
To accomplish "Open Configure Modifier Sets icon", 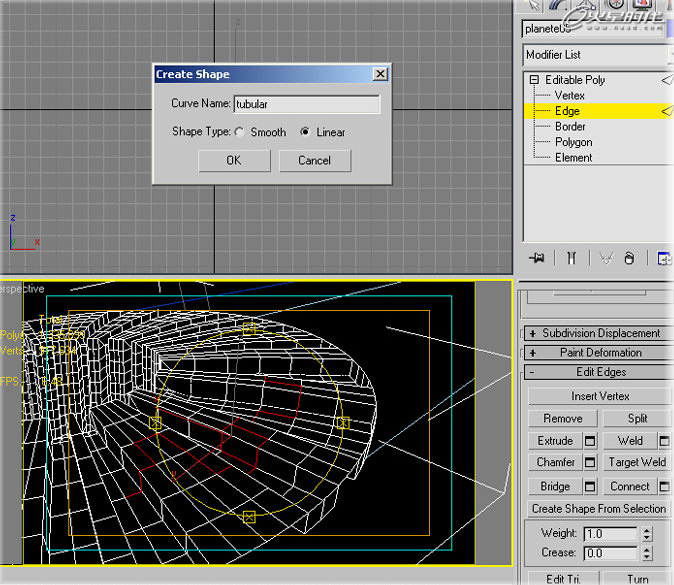I will [664, 258].
